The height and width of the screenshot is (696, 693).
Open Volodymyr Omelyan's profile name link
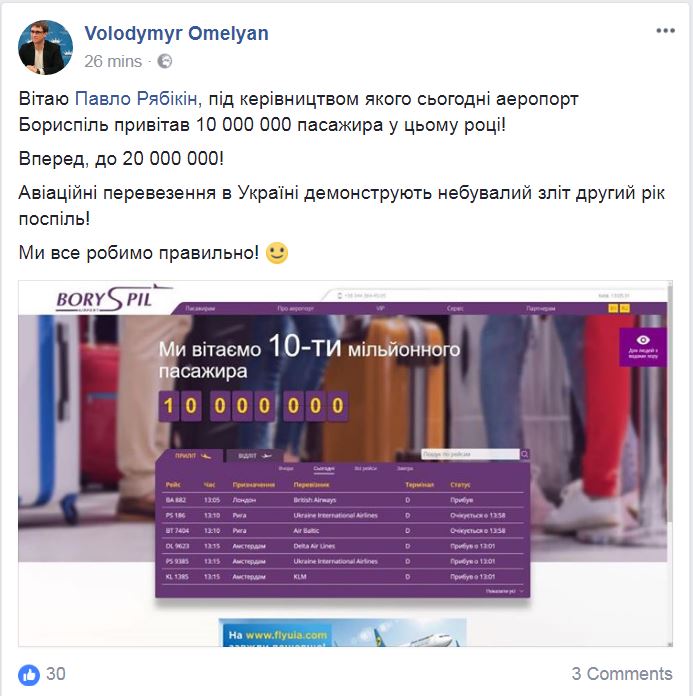pos(176,33)
